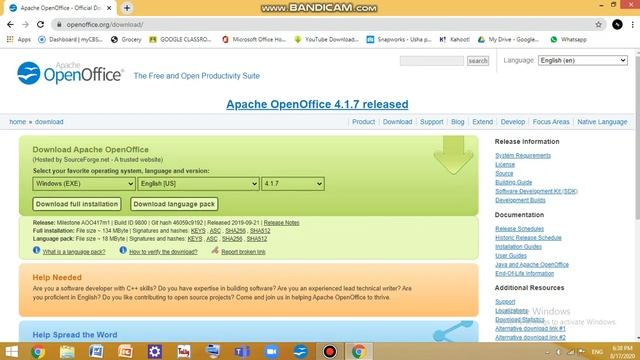This screenshot has height=360, width=640.
Task: Open File Explorer from the taskbar
Action: coord(67,351)
